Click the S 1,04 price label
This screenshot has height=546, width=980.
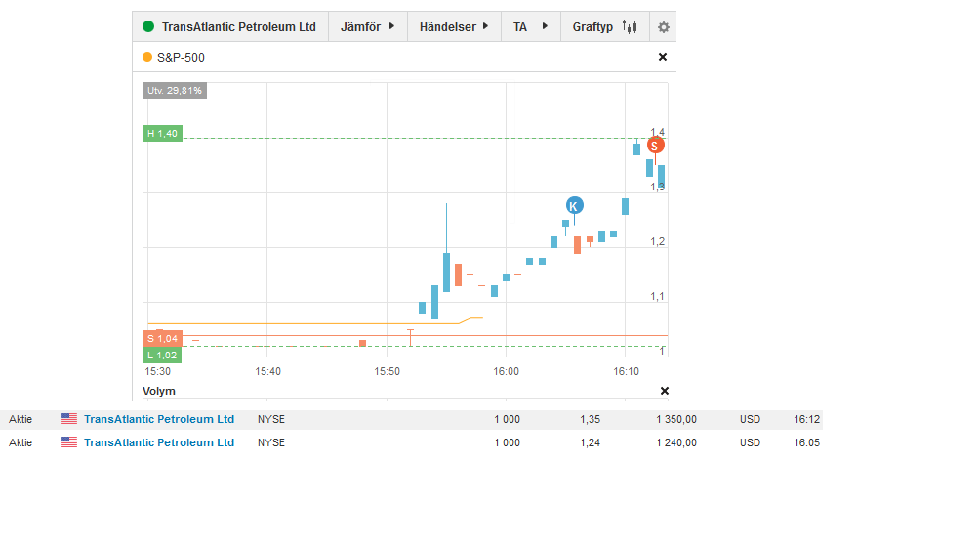coord(162,338)
